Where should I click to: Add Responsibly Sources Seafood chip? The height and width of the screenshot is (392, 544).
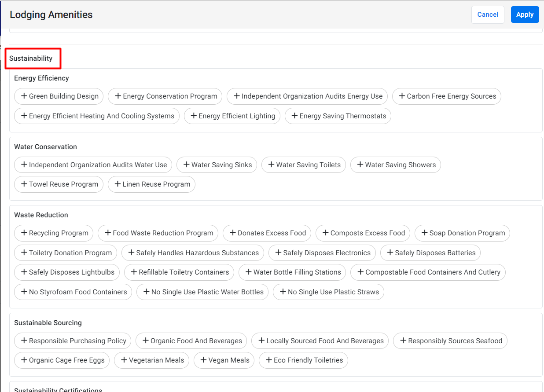[450, 341]
